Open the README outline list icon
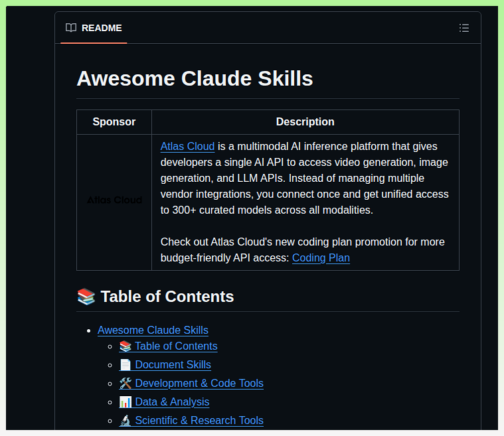This screenshot has height=436, width=504. click(x=463, y=28)
